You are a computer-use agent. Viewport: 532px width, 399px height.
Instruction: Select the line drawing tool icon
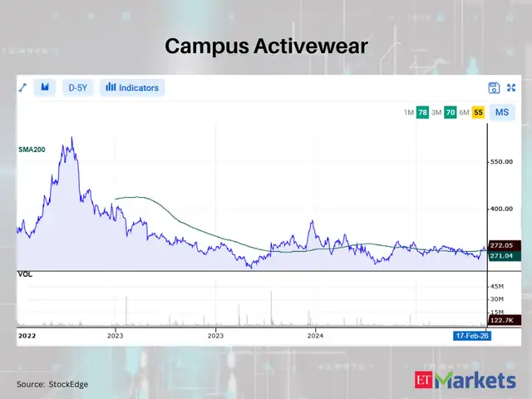pyautogui.click(x=22, y=88)
